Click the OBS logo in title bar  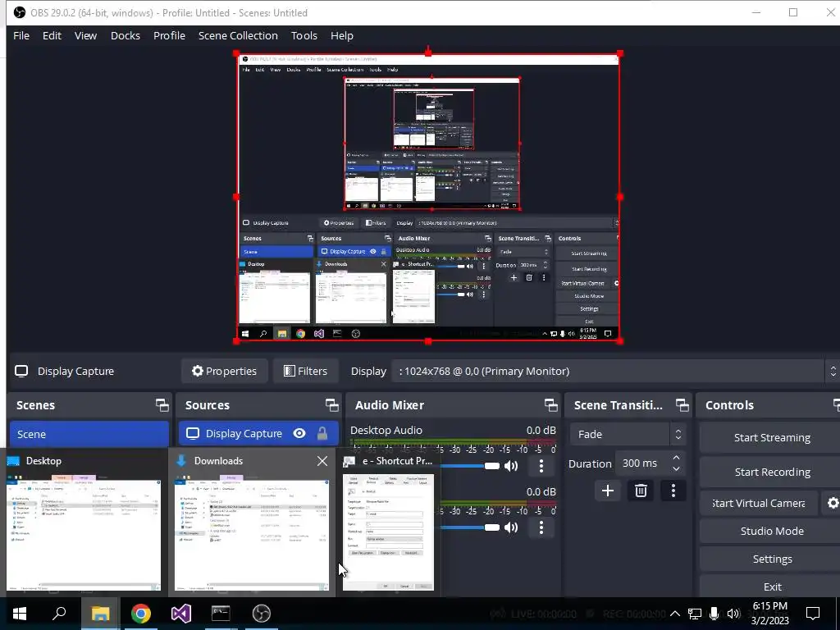[20, 12]
